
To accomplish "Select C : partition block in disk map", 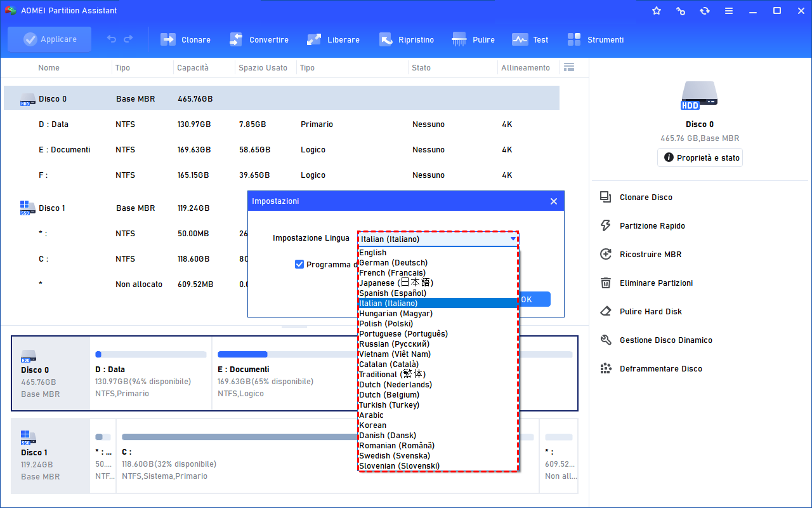I will 237,456.
